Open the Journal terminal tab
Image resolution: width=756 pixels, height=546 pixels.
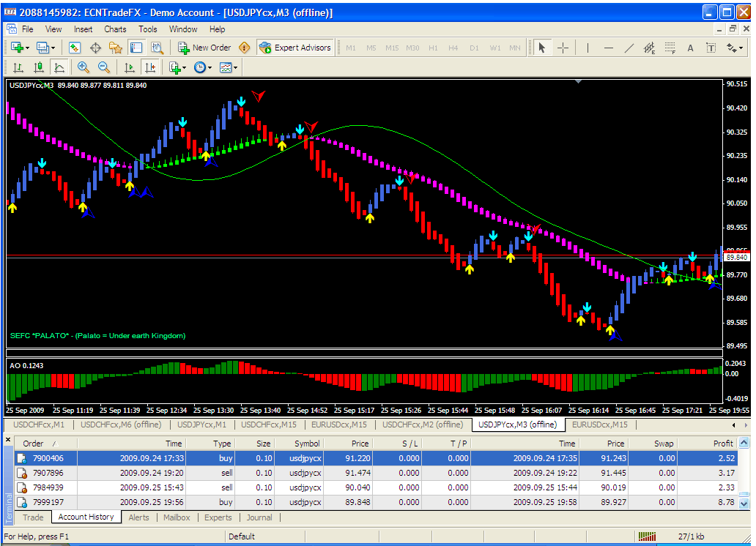(259, 517)
